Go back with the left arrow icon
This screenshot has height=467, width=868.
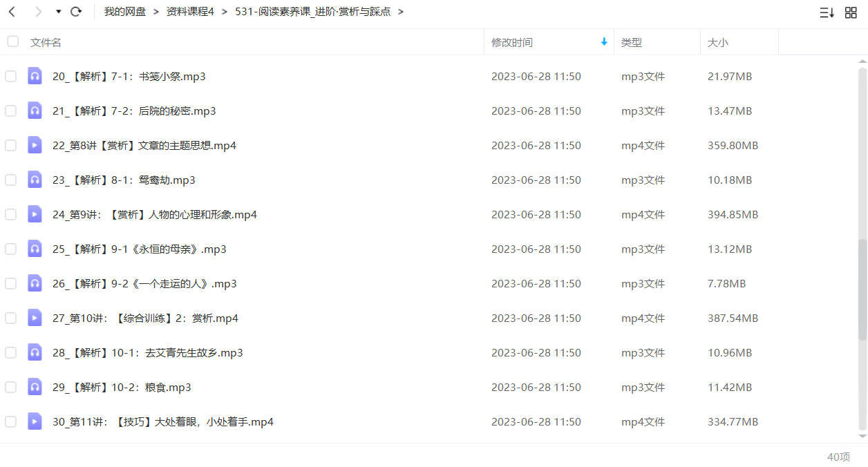click(12, 12)
